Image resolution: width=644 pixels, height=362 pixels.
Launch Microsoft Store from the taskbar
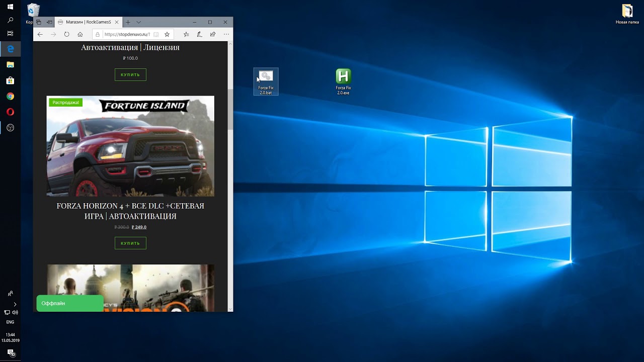pos(10,80)
